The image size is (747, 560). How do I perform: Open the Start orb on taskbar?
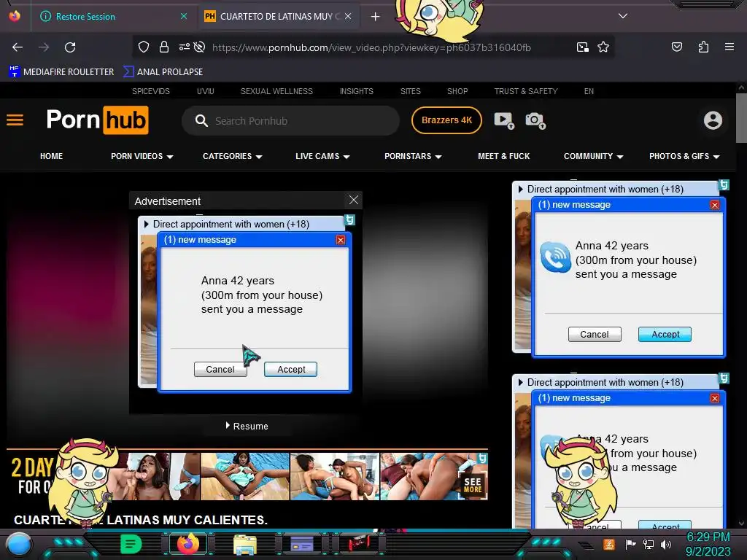[x=19, y=544]
